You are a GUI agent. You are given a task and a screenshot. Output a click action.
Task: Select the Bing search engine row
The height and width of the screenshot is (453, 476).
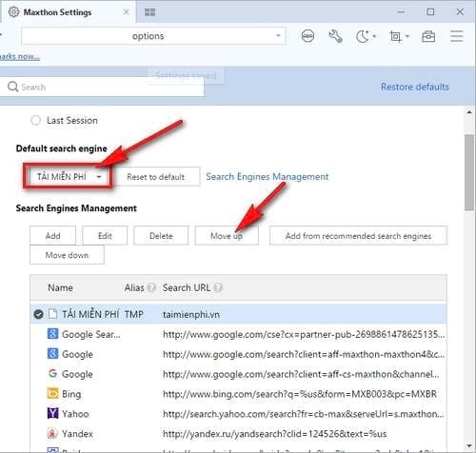[x=238, y=394]
